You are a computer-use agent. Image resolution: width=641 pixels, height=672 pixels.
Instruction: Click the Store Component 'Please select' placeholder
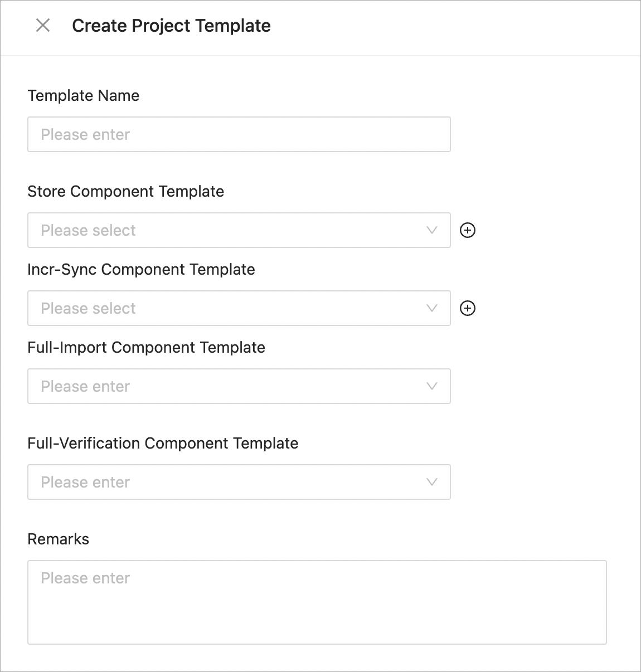(89, 230)
